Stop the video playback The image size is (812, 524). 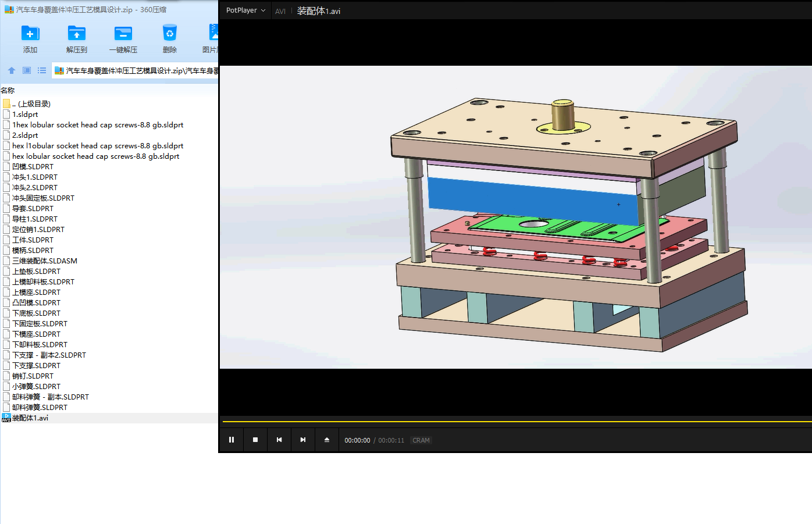point(255,440)
